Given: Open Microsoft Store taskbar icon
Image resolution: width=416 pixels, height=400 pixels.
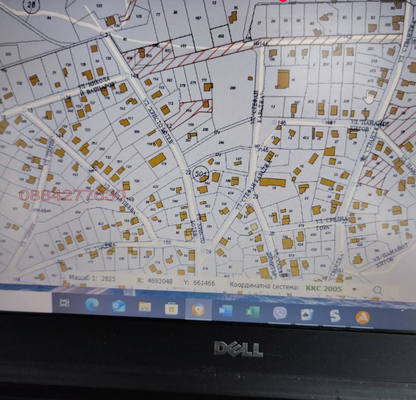Looking at the screenshot, I should click(x=171, y=309).
